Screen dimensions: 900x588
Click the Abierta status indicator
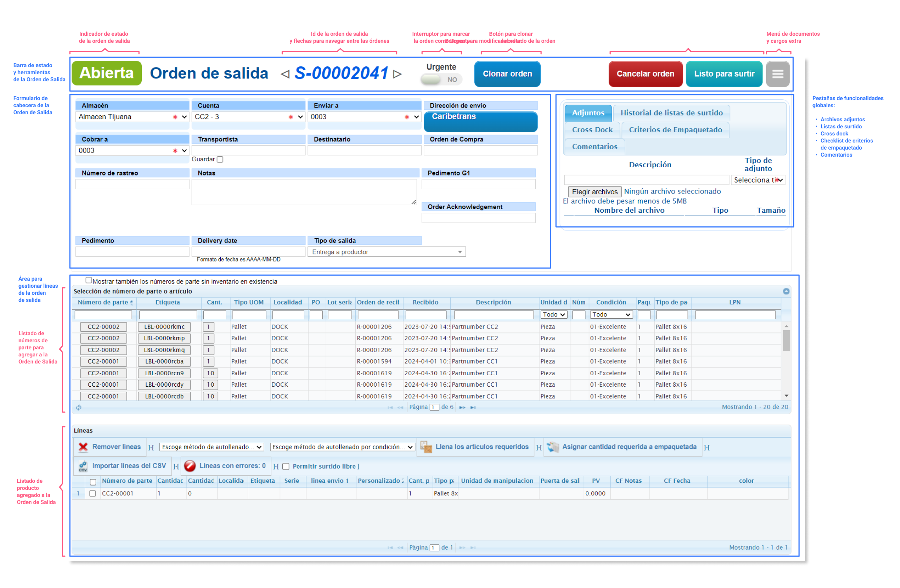click(x=106, y=73)
